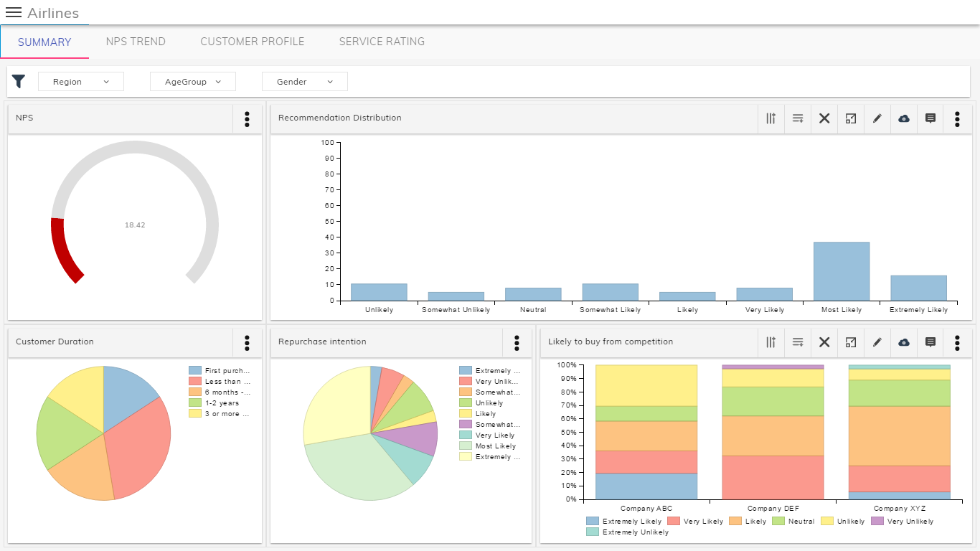
Task: Open Repurchase intention panel more-options menu
Action: tap(517, 343)
